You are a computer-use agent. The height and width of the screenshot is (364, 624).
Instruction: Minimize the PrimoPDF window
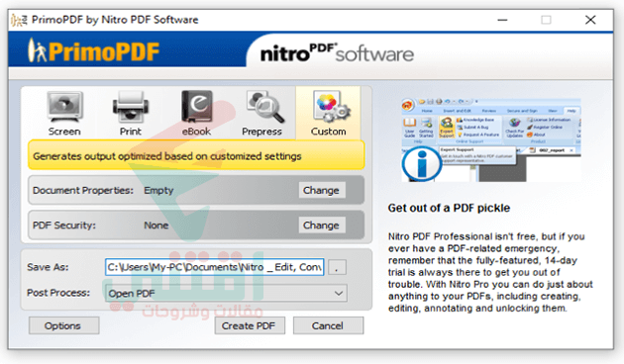click(x=502, y=20)
